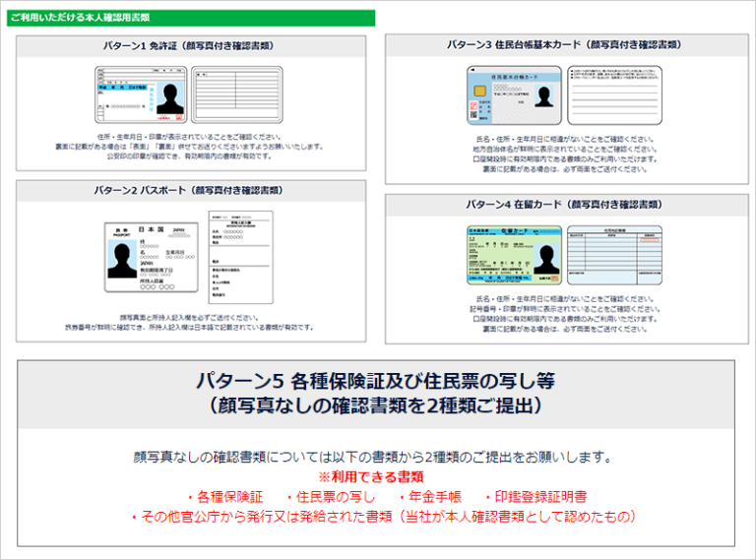Select the パターン4 在留カード heading
The image size is (756, 560).
tap(563, 205)
